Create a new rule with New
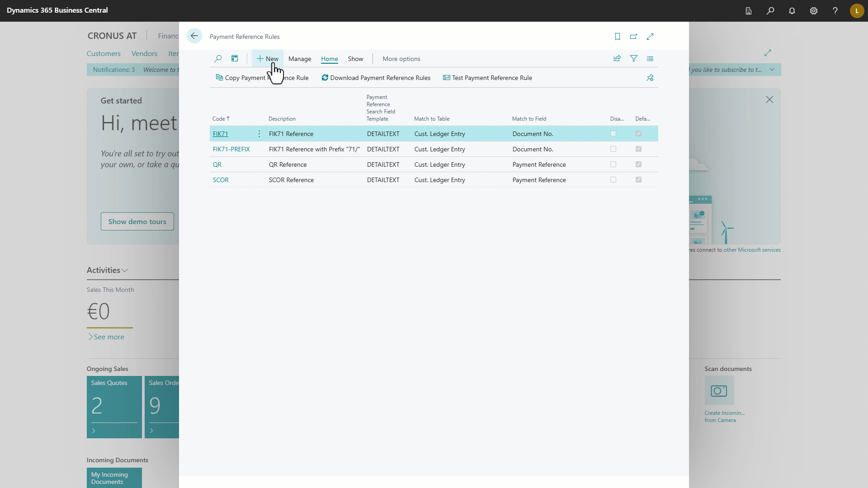The width and height of the screenshot is (868, 488). pyautogui.click(x=268, y=59)
